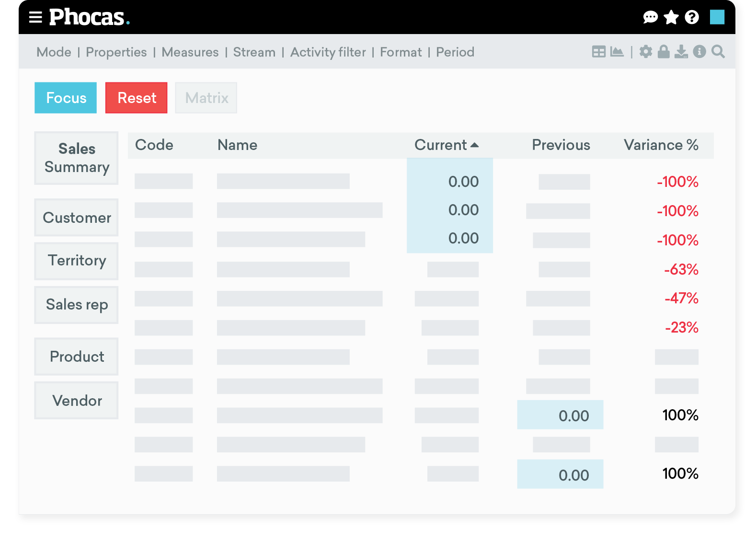
Task: Select the Customer dimension tab
Action: click(77, 218)
